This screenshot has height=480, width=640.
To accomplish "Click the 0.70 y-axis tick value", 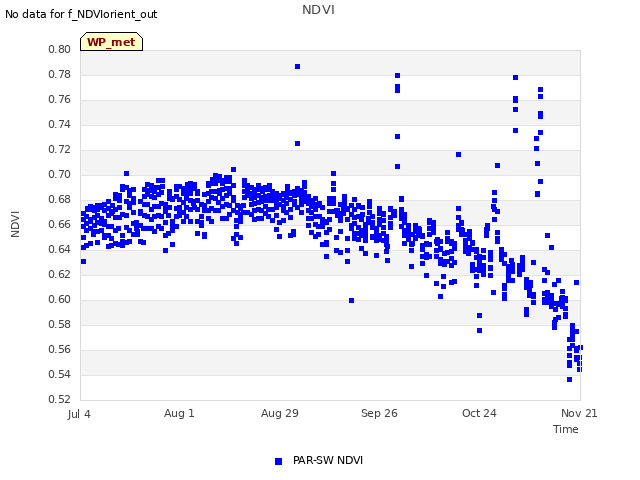I will (60, 174).
